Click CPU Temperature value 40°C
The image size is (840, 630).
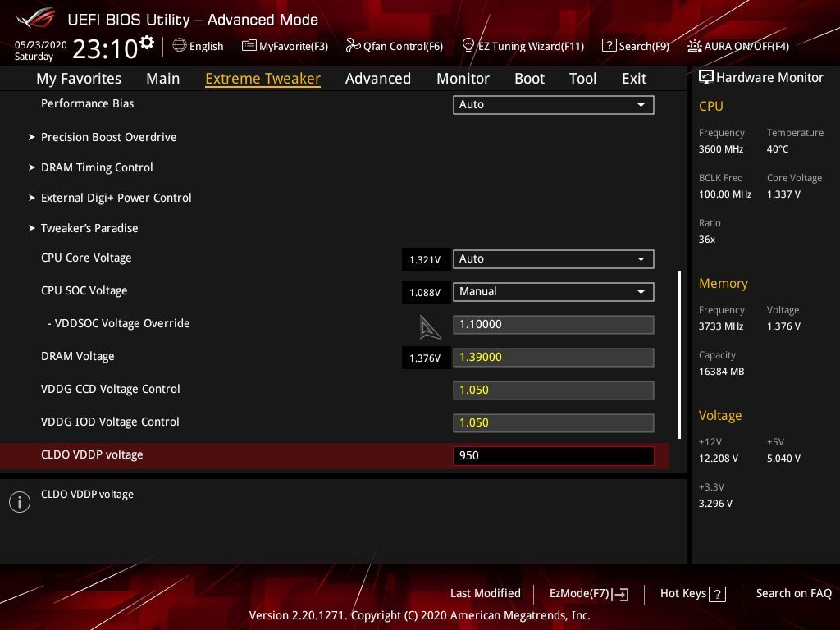778,149
